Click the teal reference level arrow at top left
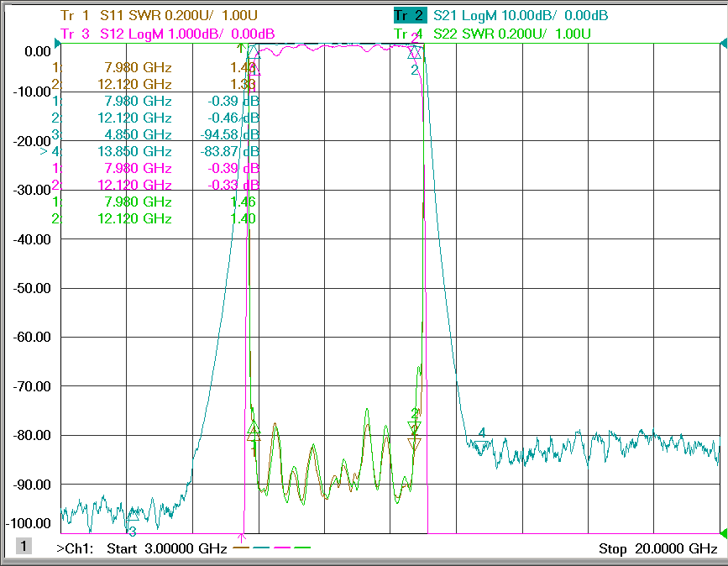This screenshot has height=566, width=728. click(58, 44)
